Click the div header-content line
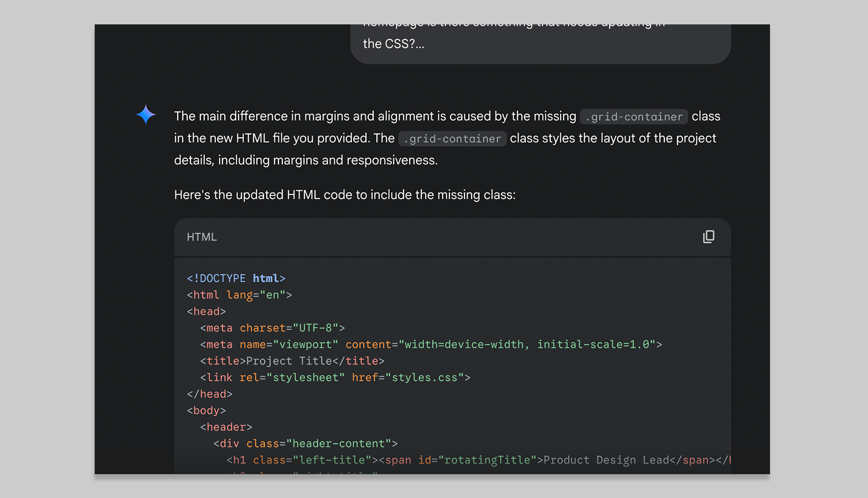The width and height of the screenshot is (868, 498). click(306, 444)
